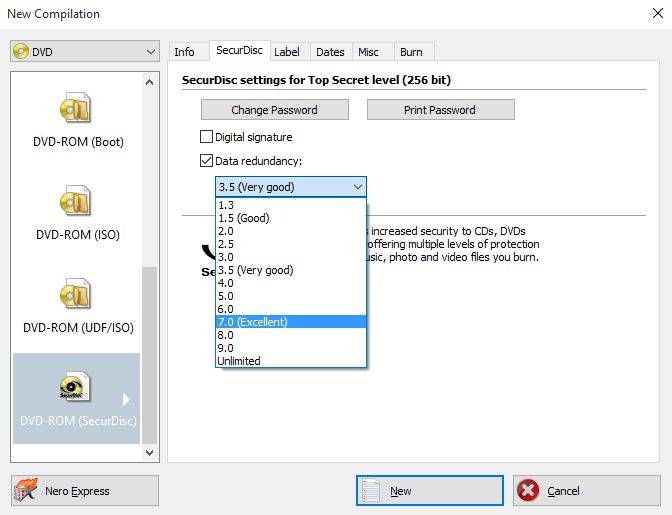The image size is (672, 515).
Task: Click the Change Password button
Action: click(x=274, y=110)
